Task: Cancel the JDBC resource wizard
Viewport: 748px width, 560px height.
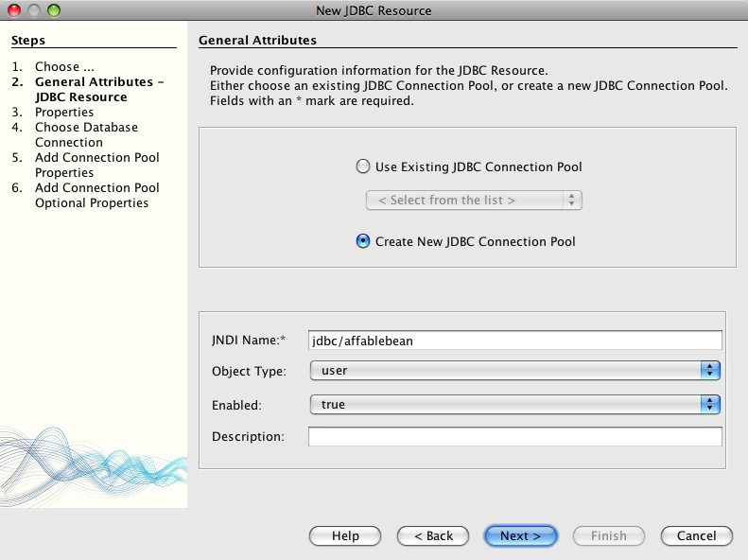Action: (x=696, y=536)
